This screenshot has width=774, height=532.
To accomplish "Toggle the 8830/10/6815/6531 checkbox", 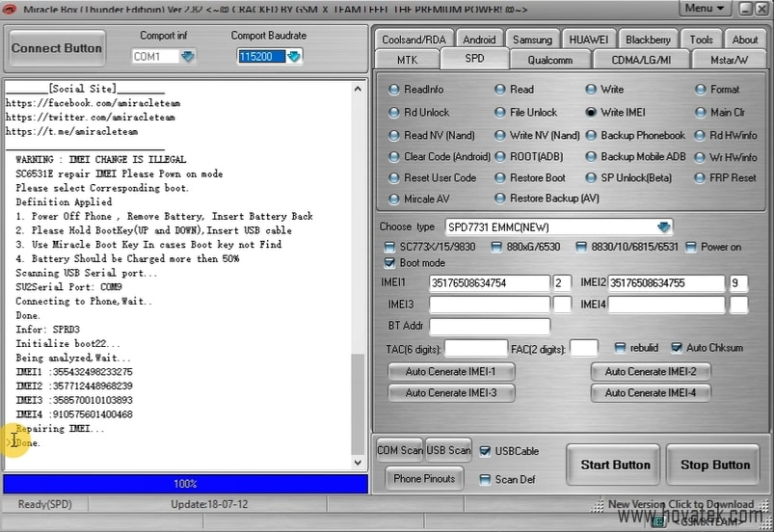I will (581, 247).
